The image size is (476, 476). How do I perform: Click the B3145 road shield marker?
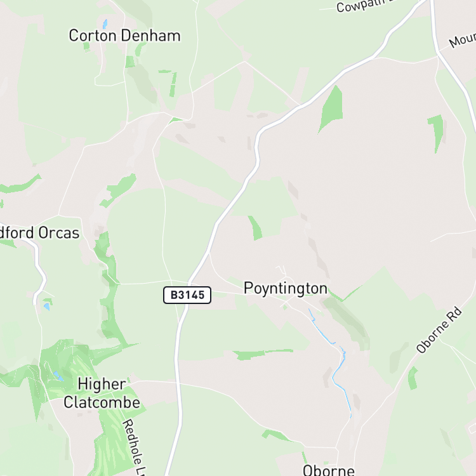pyautogui.click(x=187, y=294)
